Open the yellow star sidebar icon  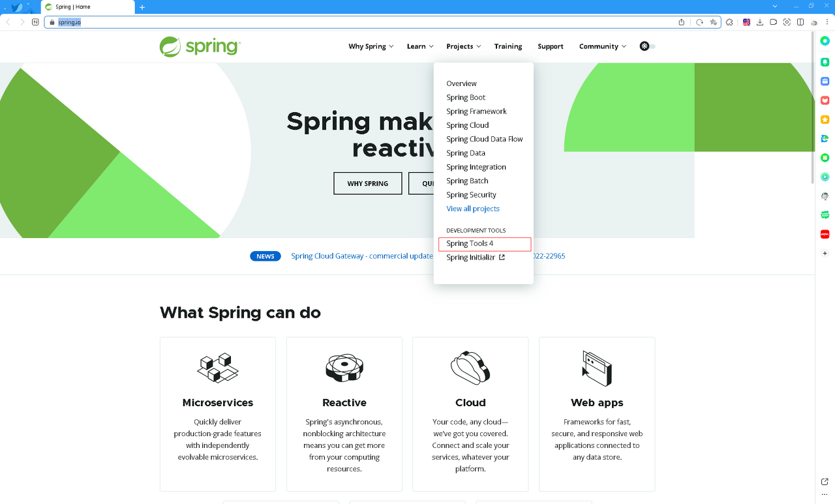pyautogui.click(x=825, y=120)
